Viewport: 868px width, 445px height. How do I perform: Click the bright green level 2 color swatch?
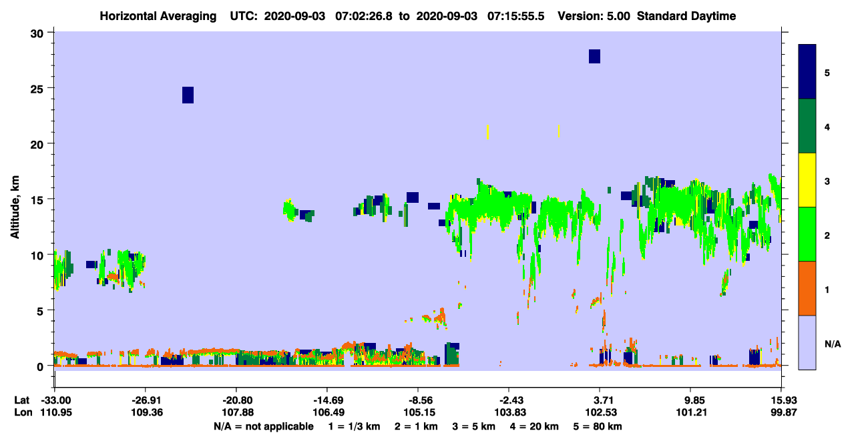(x=807, y=234)
